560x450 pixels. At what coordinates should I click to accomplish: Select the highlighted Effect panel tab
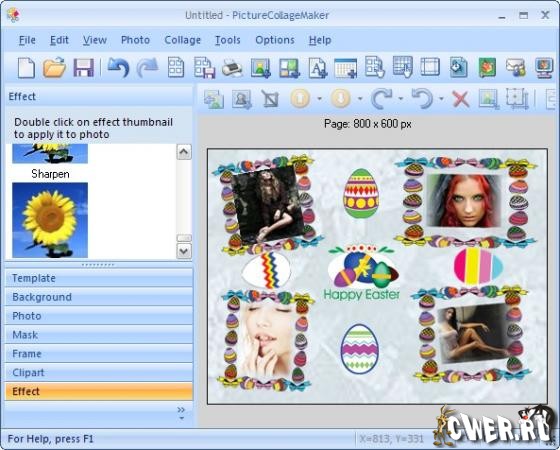click(x=99, y=391)
